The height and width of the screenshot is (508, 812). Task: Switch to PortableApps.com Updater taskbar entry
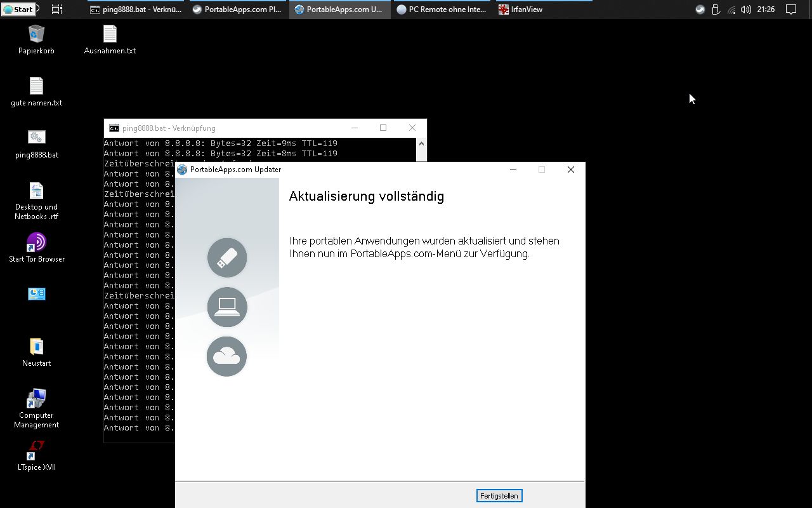coord(339,10)
